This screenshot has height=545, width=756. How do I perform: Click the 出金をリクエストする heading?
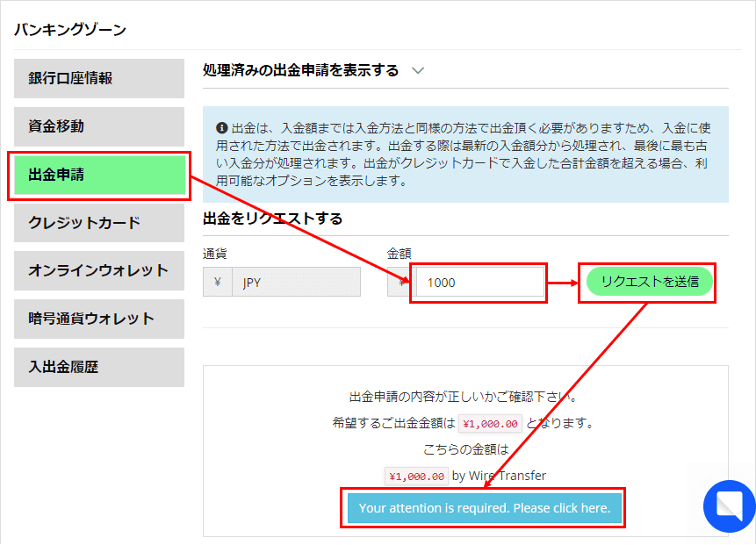pyautogui.click(x=272, y=219)
